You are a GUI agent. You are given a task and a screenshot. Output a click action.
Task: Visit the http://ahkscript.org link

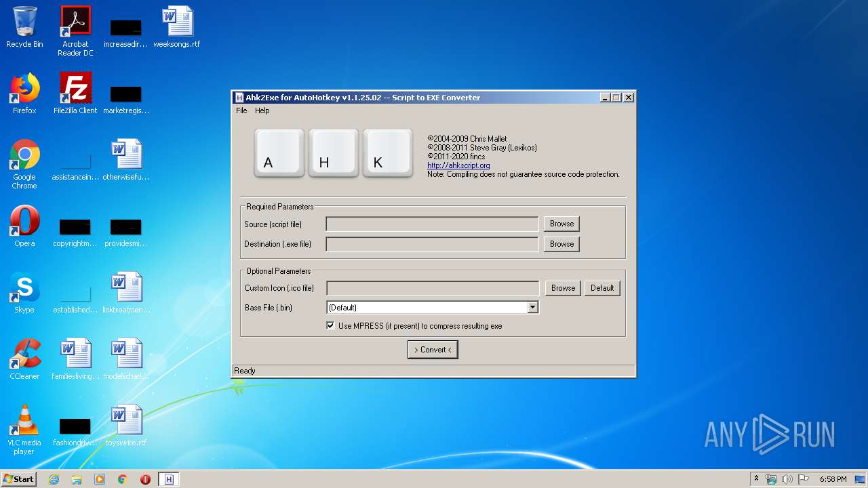(458, 165)
